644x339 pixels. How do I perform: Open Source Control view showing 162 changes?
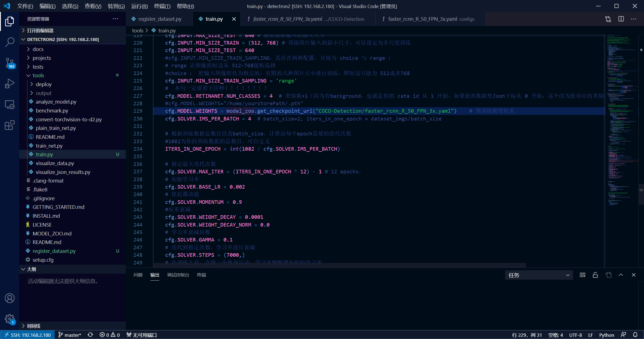[x=10, y=63]
